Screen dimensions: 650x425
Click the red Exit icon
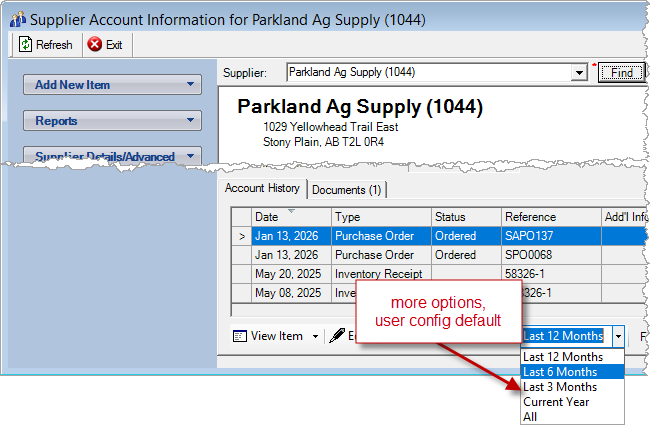click(x=95, y=44)
